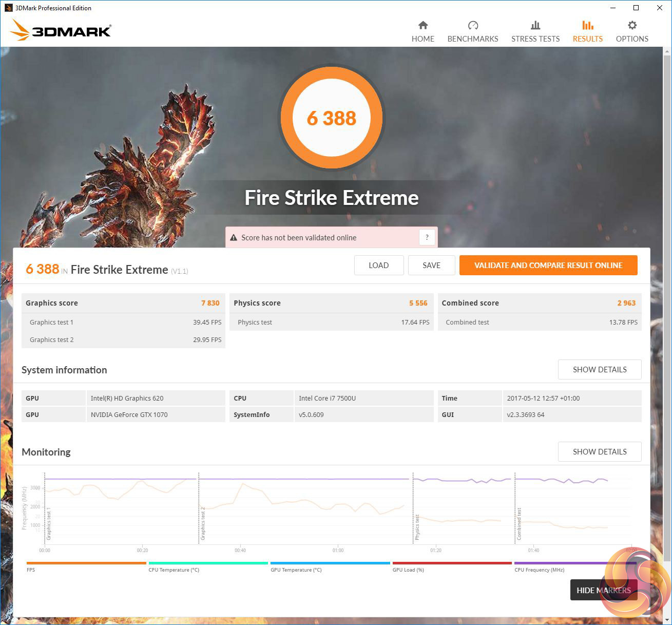Hide the chart markers
Image resolution: width=672 pixels, height=625 pixels.
(x=604, y=590)
